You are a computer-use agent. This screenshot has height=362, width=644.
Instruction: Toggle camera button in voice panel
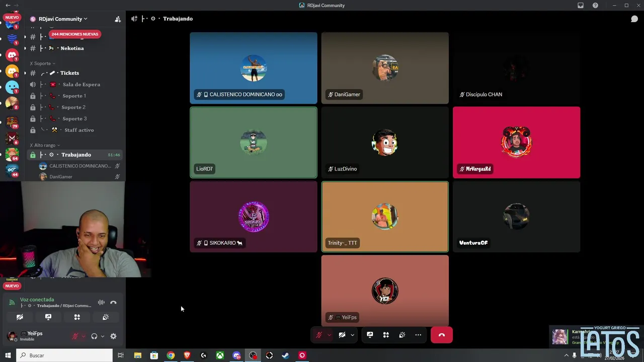pyautogui.click(x=20, y=317)
